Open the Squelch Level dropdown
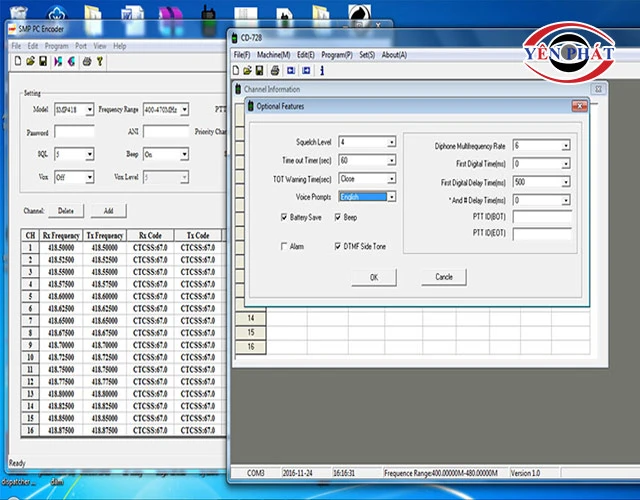Screen dimensions: 640x500 point(391,143)
